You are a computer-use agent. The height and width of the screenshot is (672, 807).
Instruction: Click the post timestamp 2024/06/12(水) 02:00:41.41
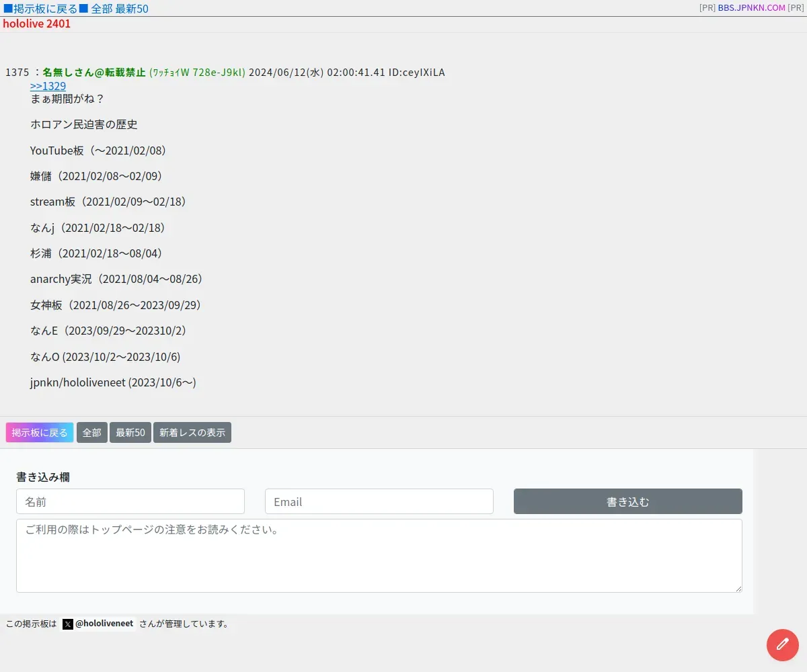click(x=317, y=73)
